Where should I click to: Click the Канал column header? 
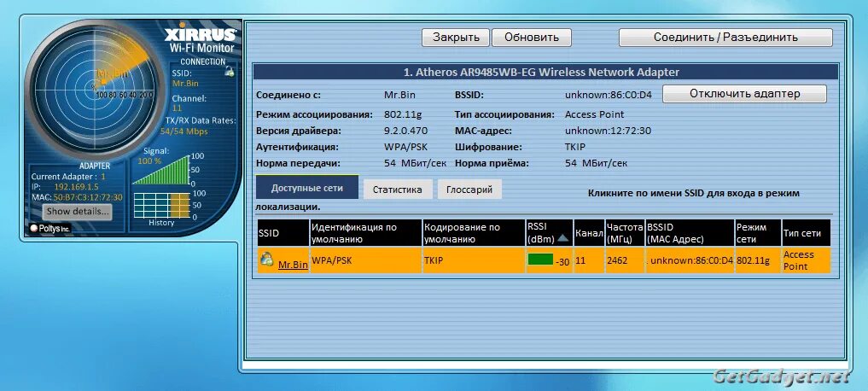coord(589,232)
